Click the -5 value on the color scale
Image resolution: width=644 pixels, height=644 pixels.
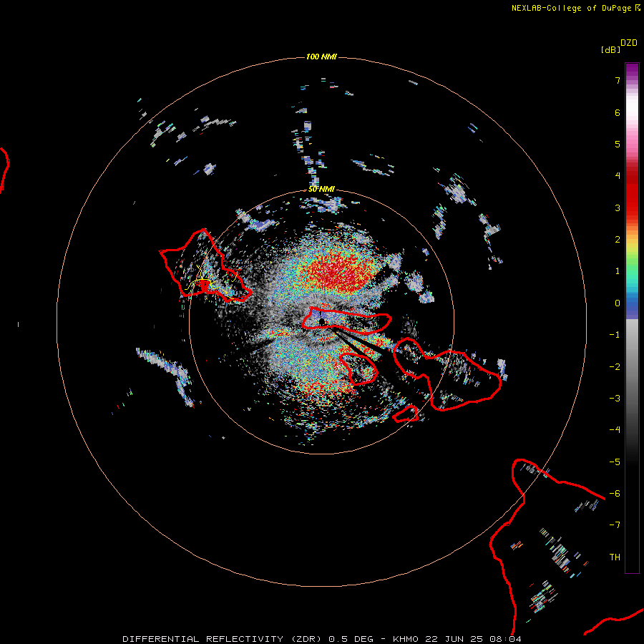point(615,462)
